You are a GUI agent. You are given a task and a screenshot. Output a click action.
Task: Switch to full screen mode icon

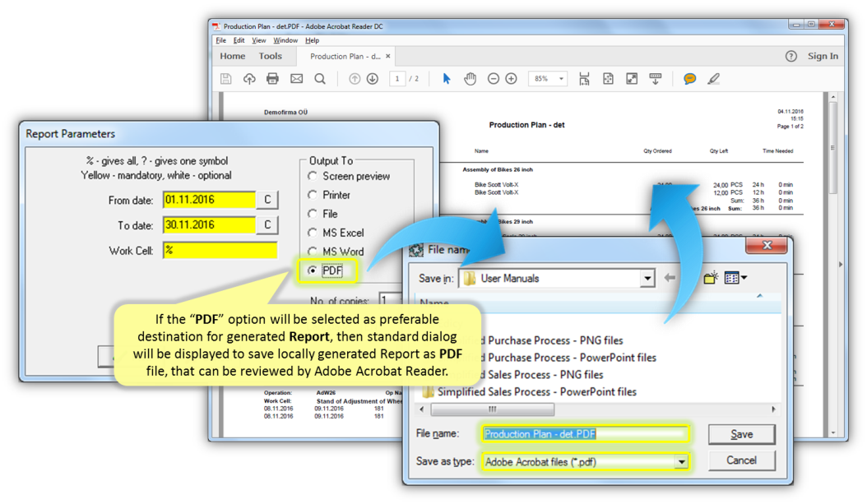coord(632,78)
